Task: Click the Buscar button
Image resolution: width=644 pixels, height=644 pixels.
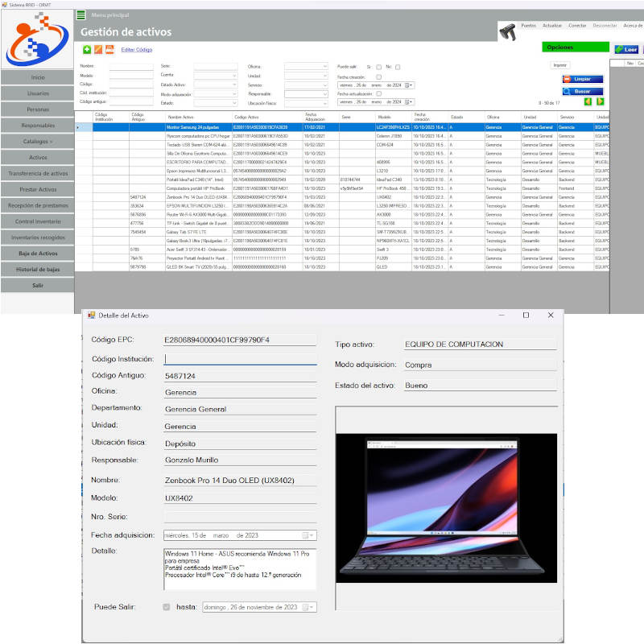Action: click(x=583, y=92)
